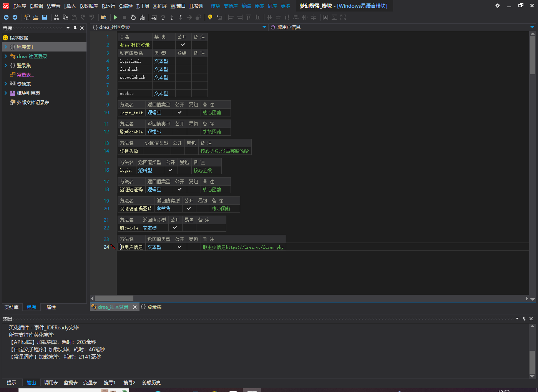538x392 pixels.
Task: Click the green Run program button
Action: point(115,17)
